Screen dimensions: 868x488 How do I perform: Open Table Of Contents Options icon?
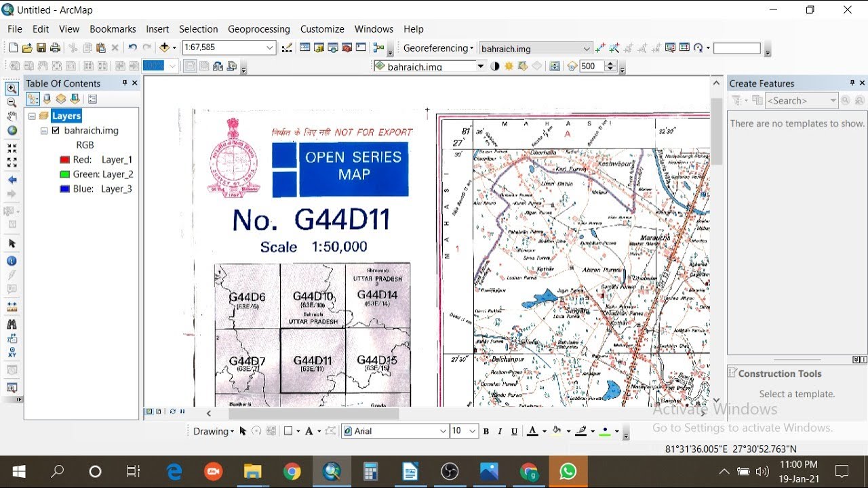[x=93, y=99]
